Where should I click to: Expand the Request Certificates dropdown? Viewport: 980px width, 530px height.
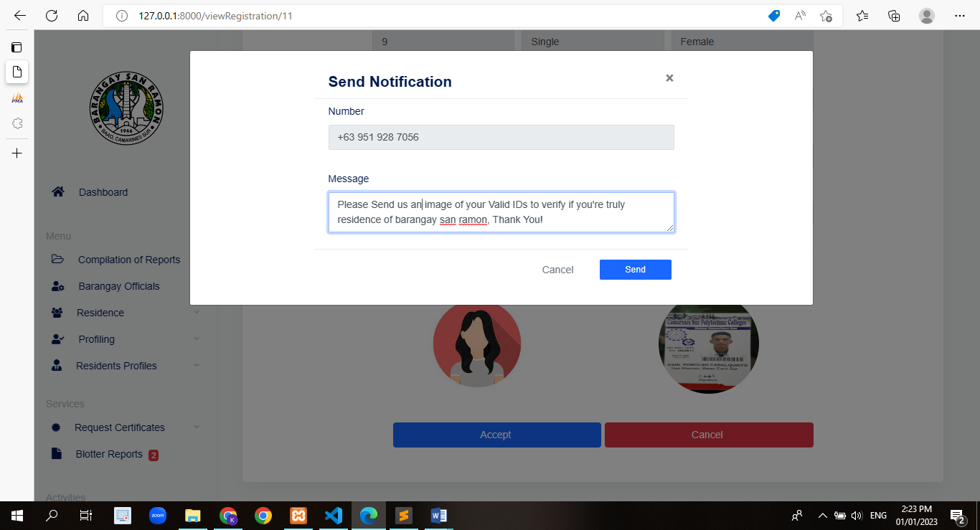tap(197, 427)
